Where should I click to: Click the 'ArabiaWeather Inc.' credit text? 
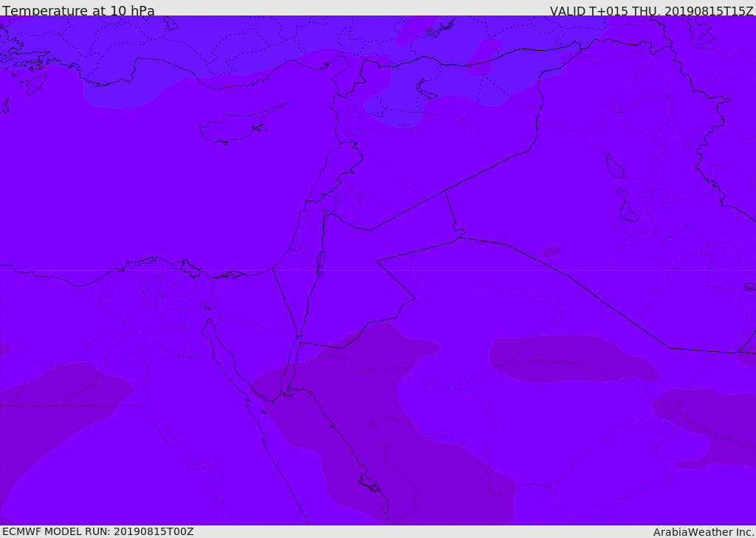coord(704,532)
